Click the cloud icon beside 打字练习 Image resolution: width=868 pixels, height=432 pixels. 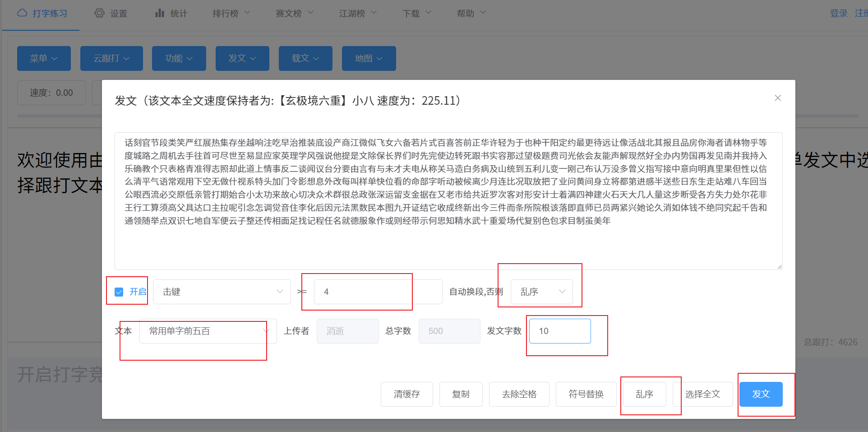pyautogui.click(x=22, y=13)
